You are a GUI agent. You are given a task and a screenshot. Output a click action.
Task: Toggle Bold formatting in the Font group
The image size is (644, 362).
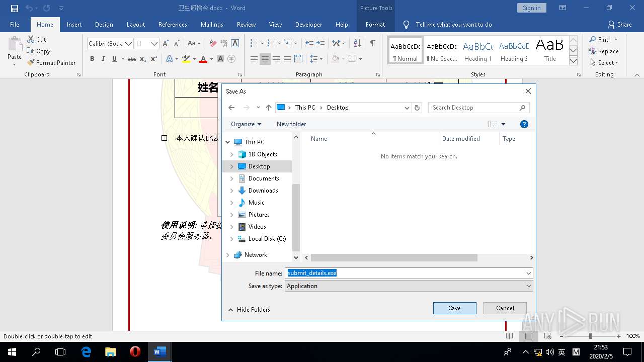92,59
